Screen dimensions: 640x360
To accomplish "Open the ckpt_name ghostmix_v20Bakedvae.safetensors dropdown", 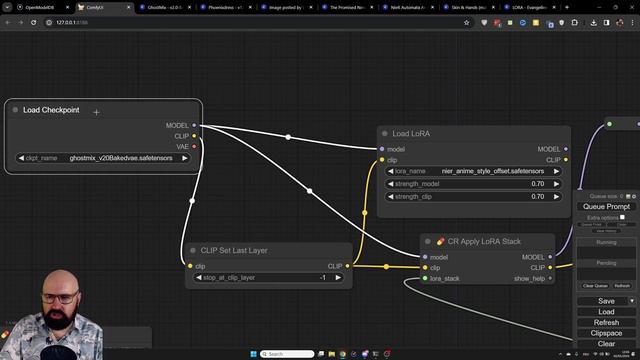I will click(x=103, y=158).
